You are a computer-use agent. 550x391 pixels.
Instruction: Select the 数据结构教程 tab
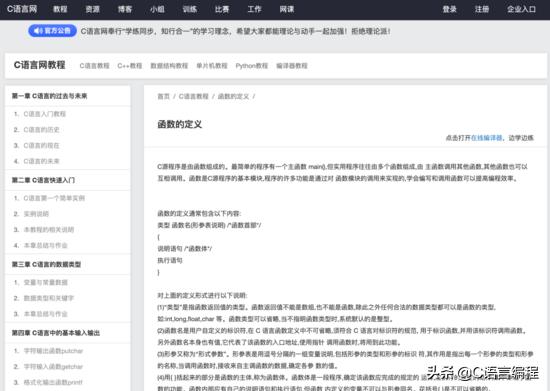coord(169,66)
